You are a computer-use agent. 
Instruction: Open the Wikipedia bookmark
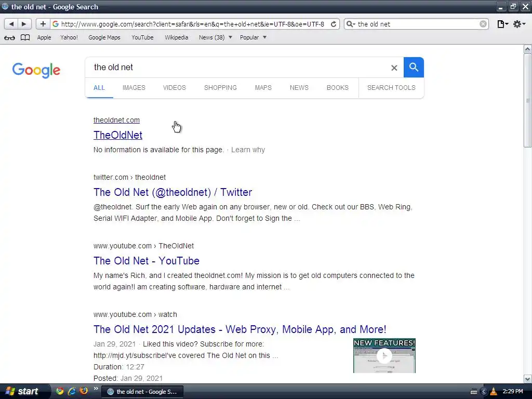coord(177,37)
